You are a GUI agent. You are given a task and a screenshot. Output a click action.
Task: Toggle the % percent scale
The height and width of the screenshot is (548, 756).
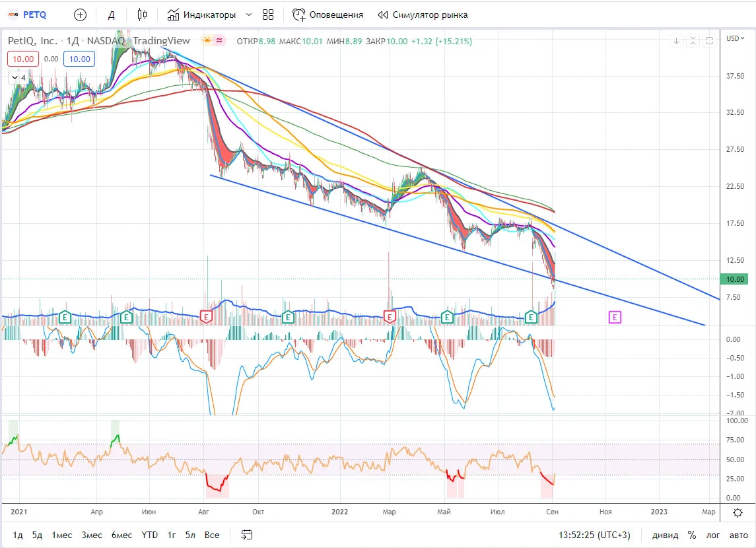click(692, 535)
